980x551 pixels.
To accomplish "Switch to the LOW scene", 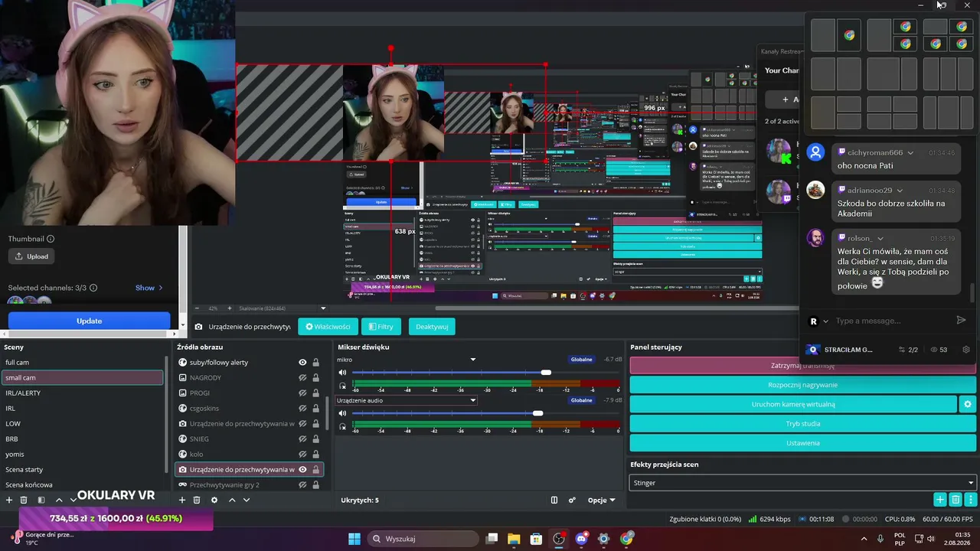I will 83,423.
